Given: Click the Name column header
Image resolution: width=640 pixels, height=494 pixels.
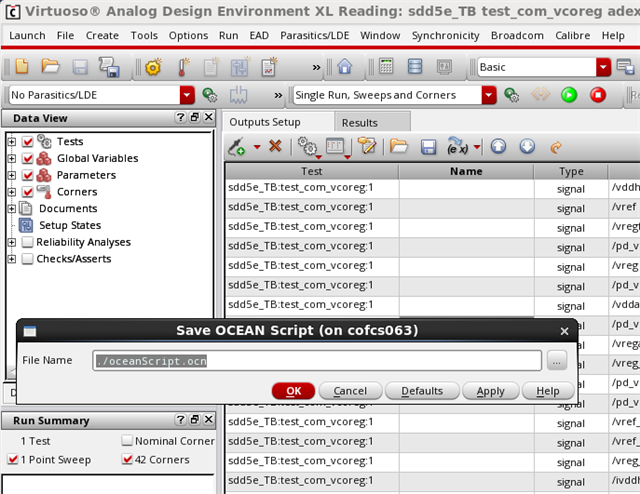Looking at the screenshot, I should coord(466,171).
